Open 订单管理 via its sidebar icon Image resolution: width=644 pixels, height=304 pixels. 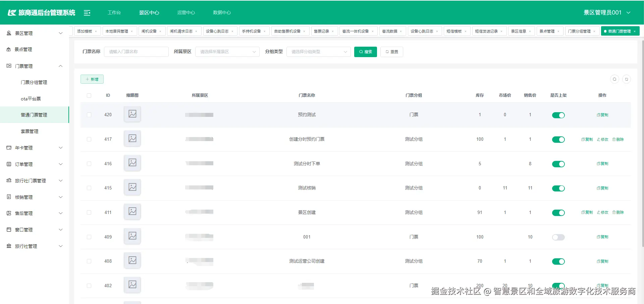click(x=8, y=164)
